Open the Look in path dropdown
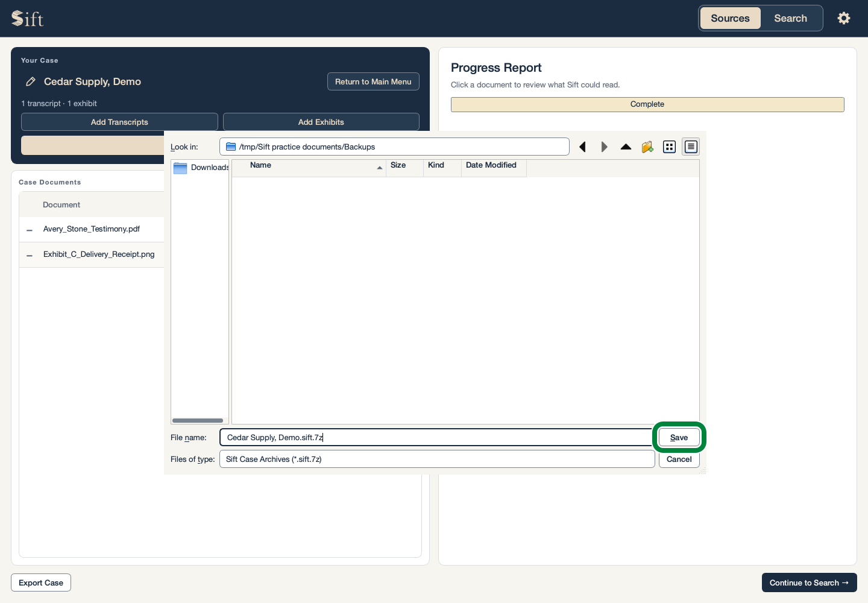The height and width of the screenshot is (603, 868). tap(394, 147)
